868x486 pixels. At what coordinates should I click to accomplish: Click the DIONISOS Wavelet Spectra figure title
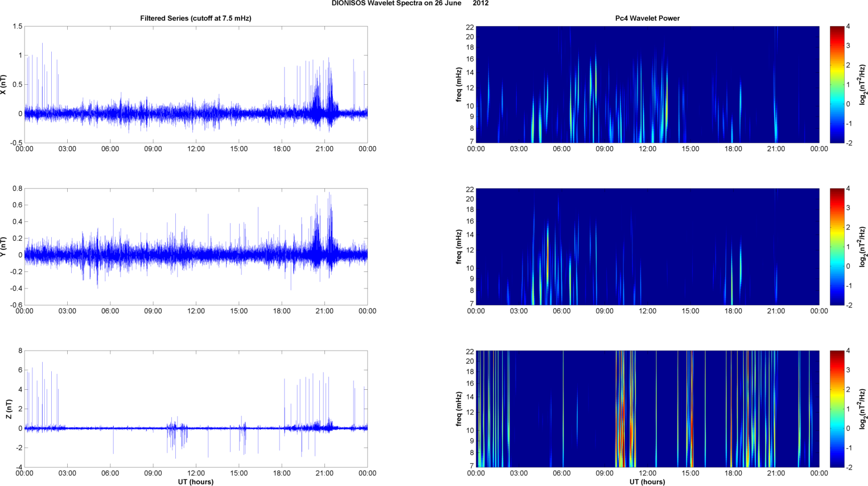[x=410, y=3]
